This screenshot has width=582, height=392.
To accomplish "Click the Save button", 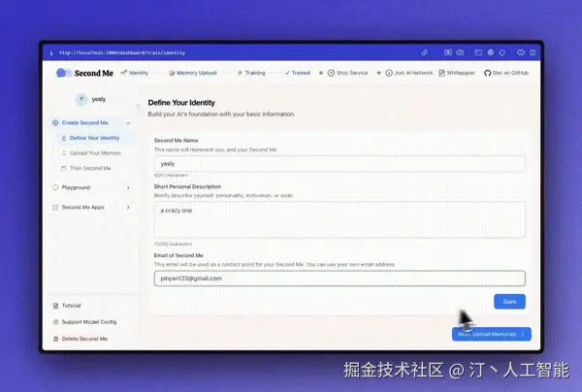I will pos(509,302).
